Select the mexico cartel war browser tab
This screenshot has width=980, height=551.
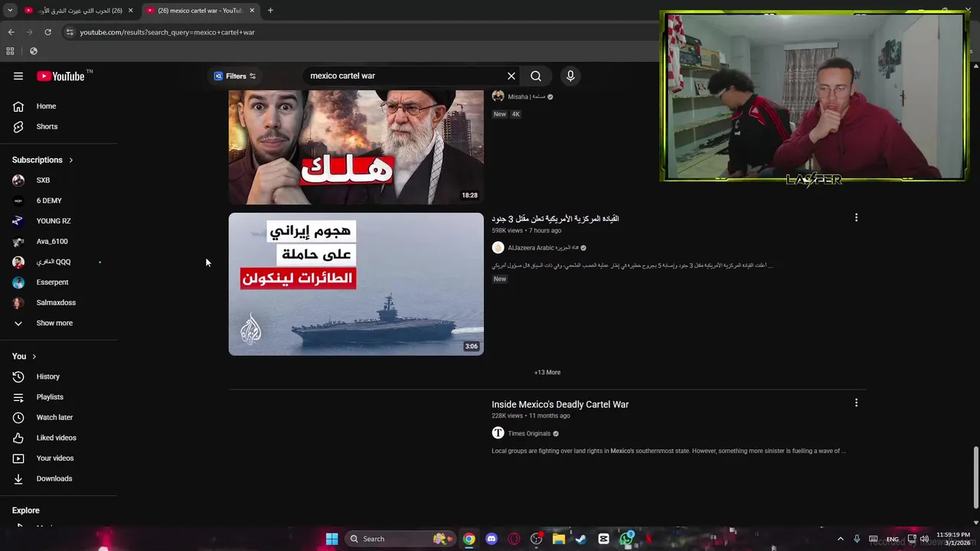point(199,11)
